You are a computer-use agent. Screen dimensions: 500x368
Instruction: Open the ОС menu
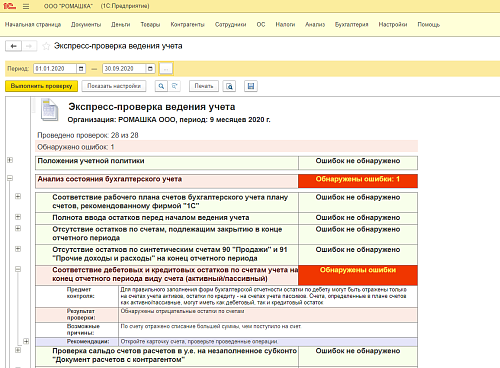[261, 24]
